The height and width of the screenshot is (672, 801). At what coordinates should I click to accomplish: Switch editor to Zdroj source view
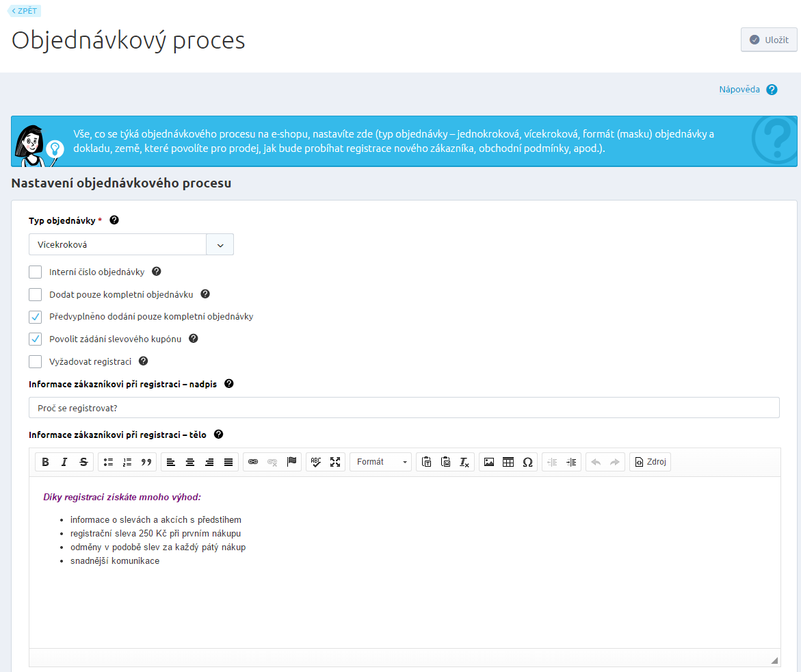coord(651,462)
